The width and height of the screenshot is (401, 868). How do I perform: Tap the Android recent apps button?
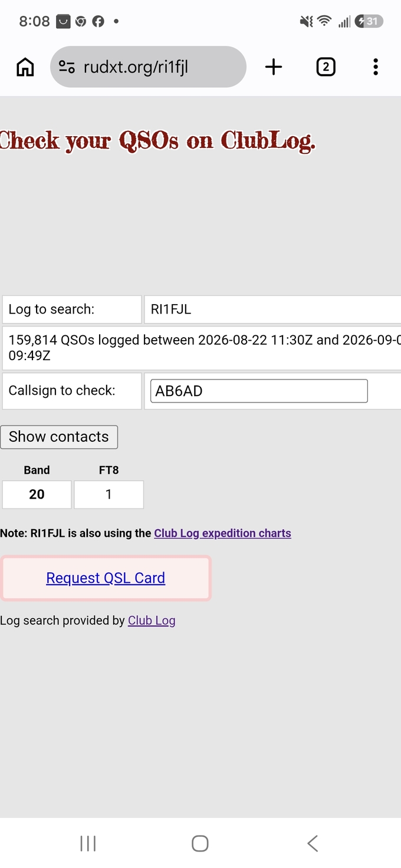pos(88,843)
